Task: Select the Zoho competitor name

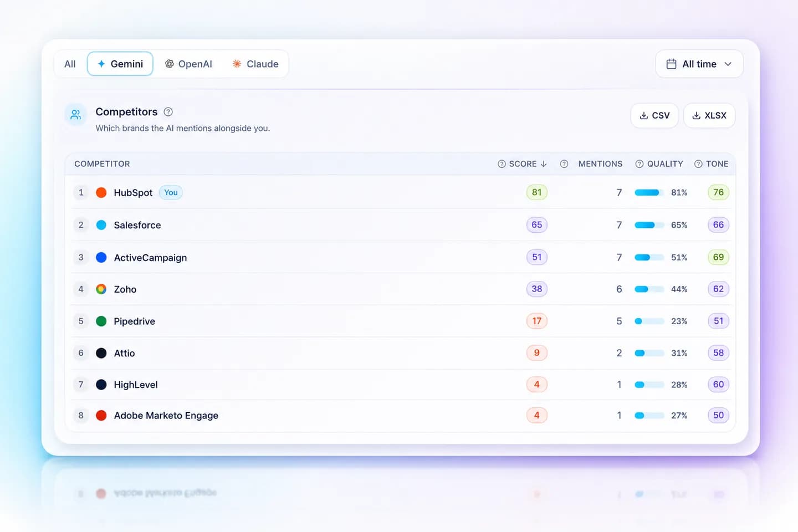Action: (125, 289)
